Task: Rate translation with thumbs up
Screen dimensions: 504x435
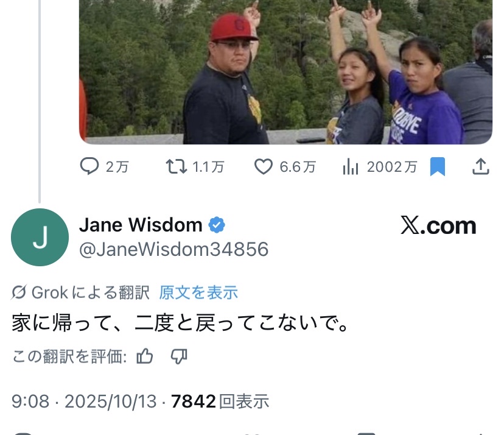Action: point(145,356)
